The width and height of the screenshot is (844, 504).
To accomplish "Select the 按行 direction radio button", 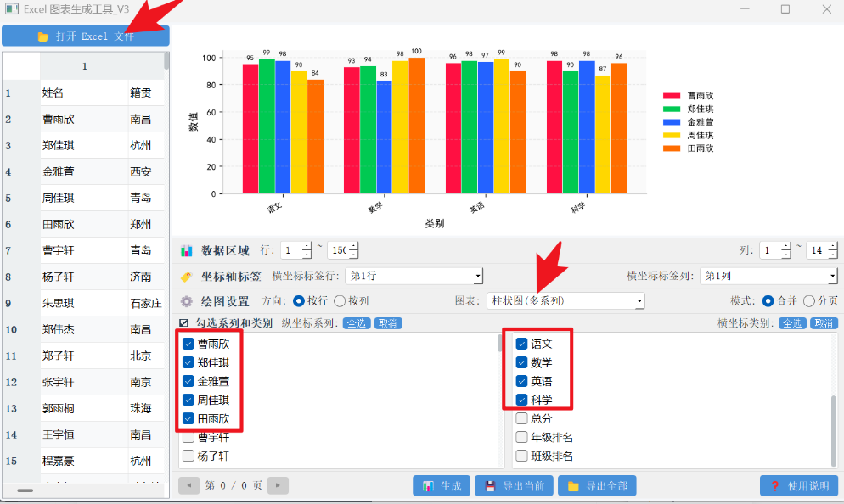I will tap(299, 301).
